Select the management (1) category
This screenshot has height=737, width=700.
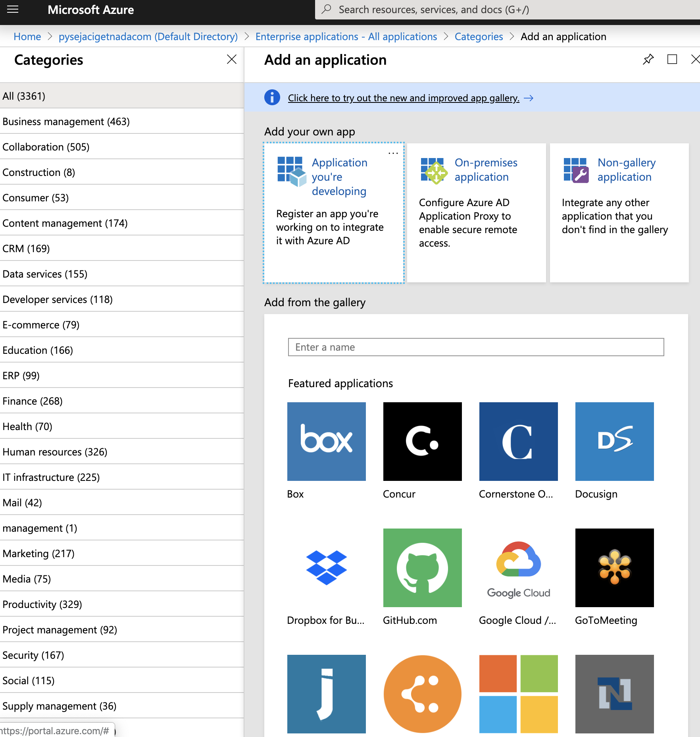[x=122, y=528]
